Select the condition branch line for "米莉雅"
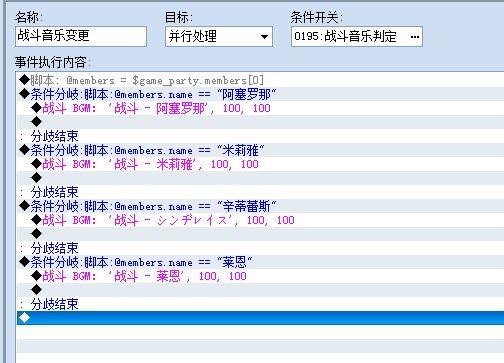The height and width of the screenshot is (363, 504). pyautogui.click(x=261, y=150)
